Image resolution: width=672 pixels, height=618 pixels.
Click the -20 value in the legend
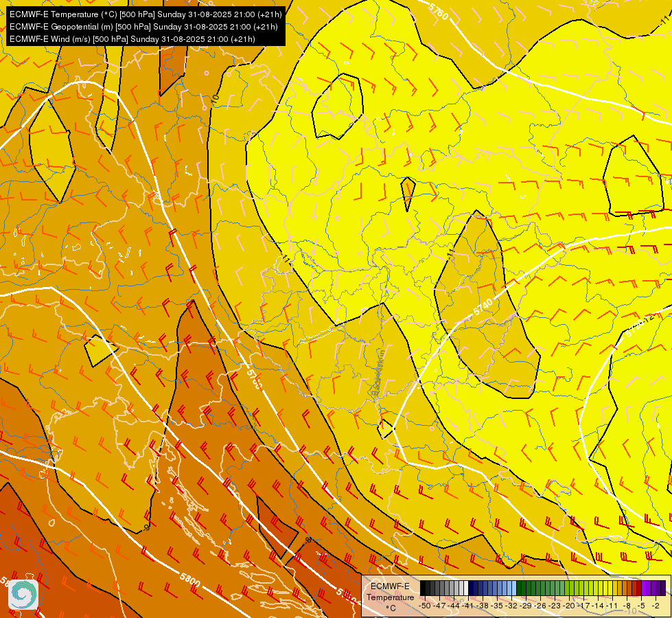tap(569, 606)
